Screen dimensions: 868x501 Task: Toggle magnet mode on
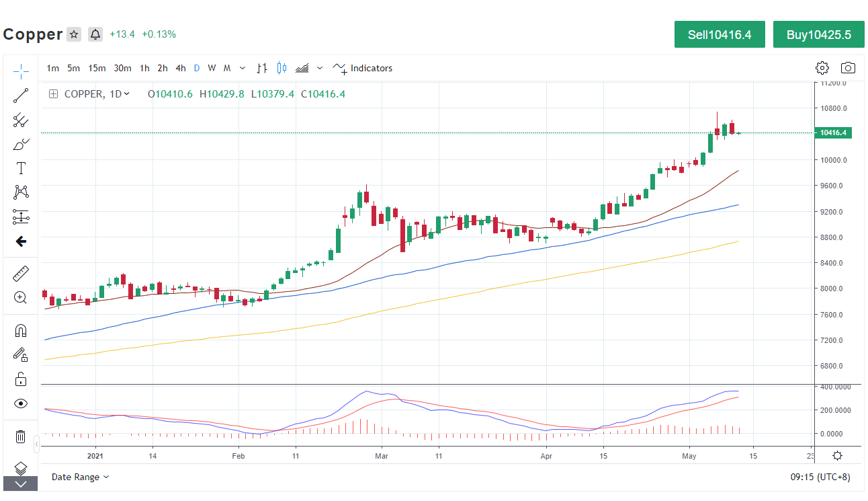click(21, 330)
